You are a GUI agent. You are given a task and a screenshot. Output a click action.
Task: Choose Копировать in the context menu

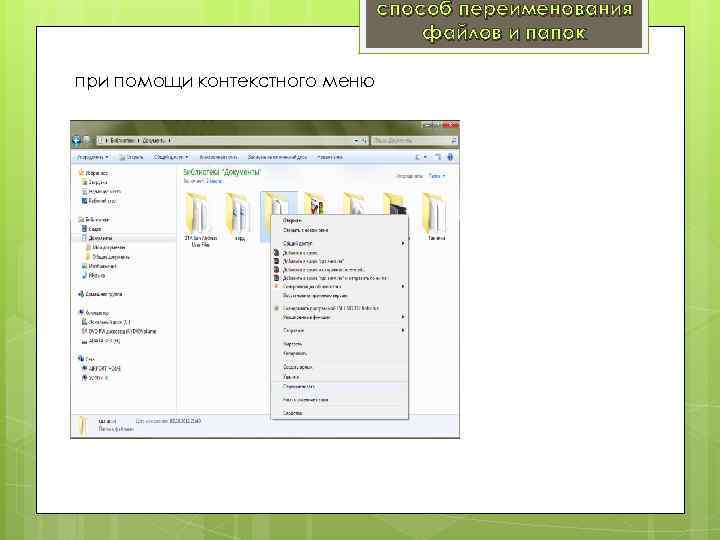point(340,354)
